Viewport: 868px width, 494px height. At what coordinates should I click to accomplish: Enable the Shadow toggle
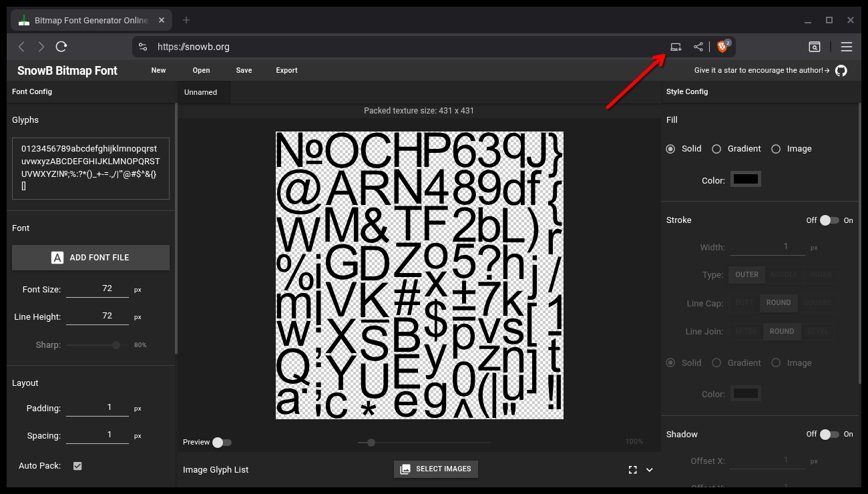tap(829, 435)
